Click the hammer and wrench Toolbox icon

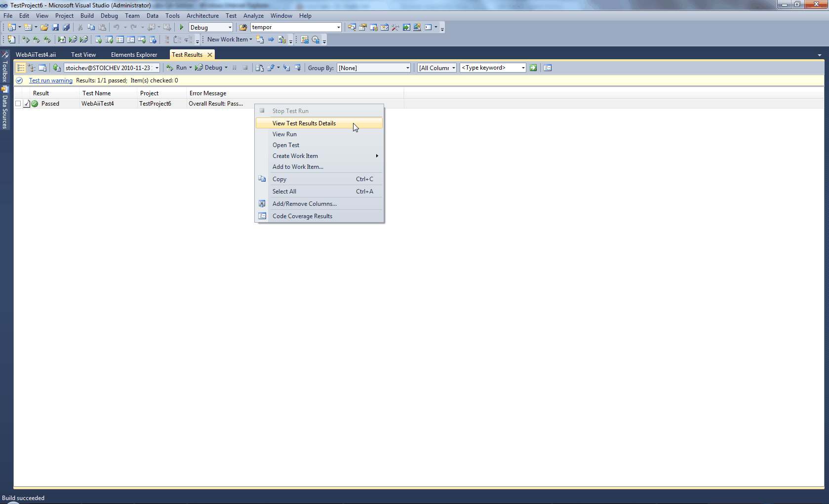pos(395,28)
